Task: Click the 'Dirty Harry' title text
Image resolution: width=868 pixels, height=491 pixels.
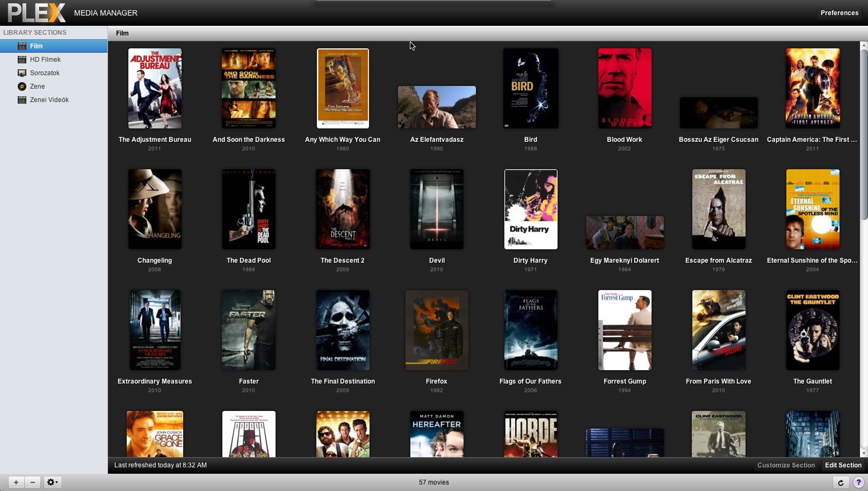Action: [531, 261]
